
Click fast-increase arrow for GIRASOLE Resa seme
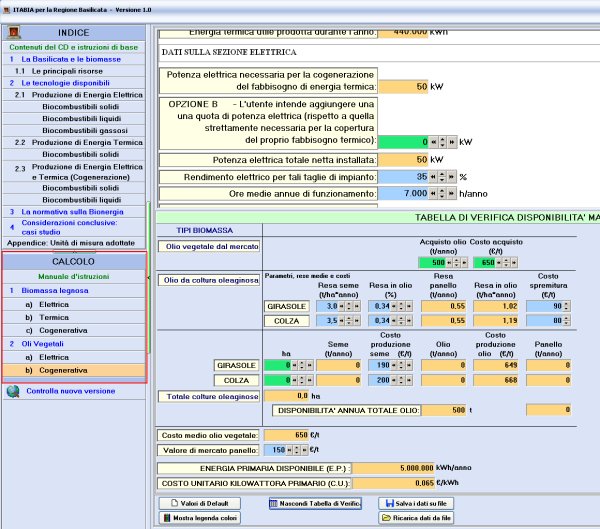[x=357, y=306]
